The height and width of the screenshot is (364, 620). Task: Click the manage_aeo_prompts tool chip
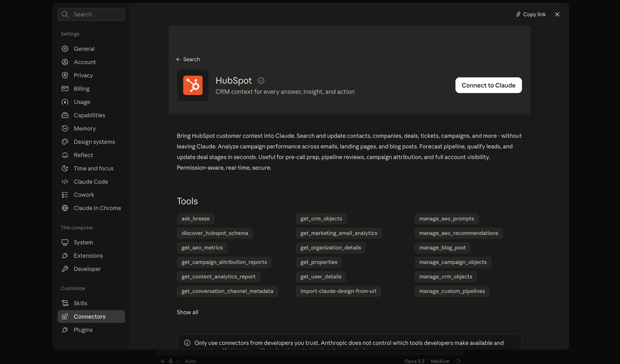446,219
